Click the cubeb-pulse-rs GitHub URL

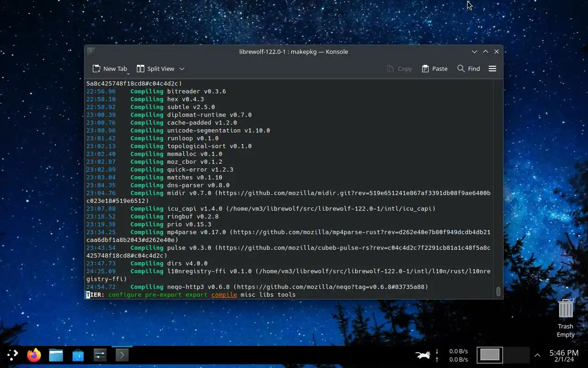click(x=355, y=247)
